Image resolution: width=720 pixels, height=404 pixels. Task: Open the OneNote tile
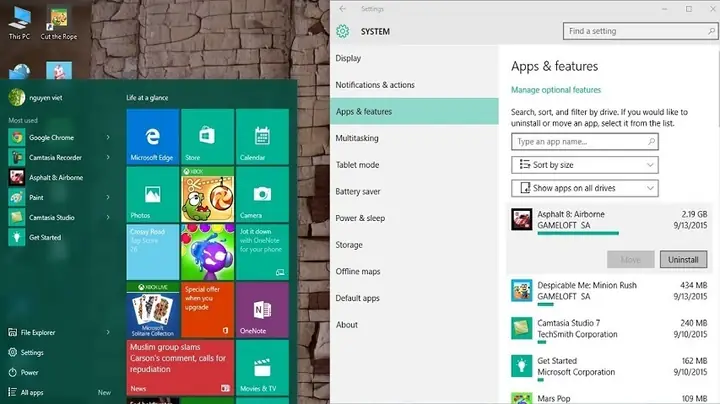click(262, 310)
